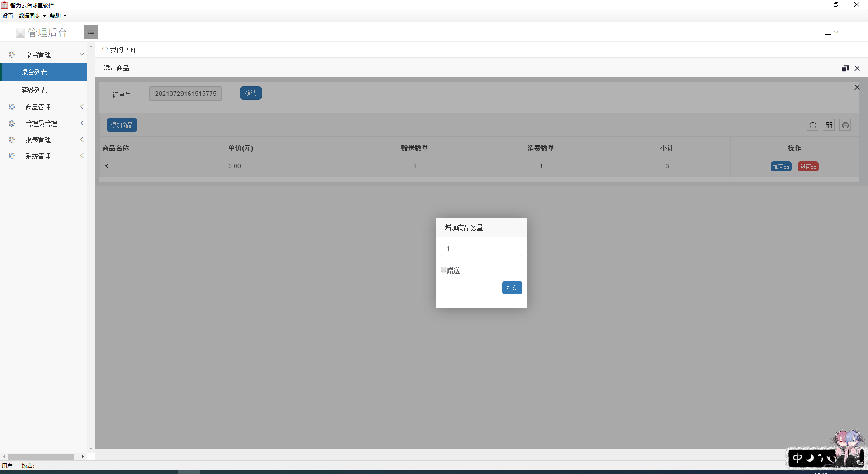Open the 王 user dropdown
The width and height of the screenshot is (868, 474).
point(831,32)
